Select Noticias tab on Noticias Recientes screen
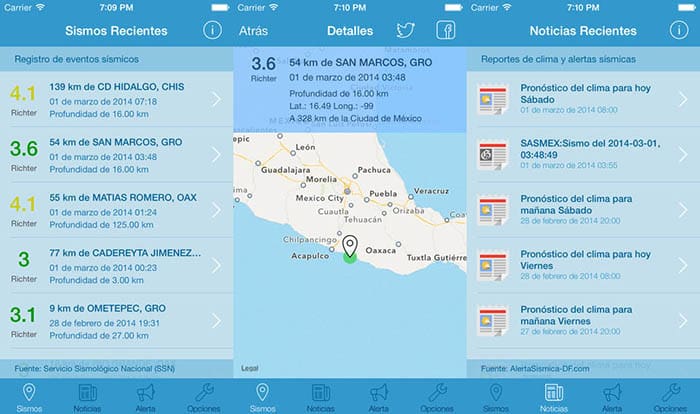Viewport: 700px width, 414px height. click(x=554, y=397)
